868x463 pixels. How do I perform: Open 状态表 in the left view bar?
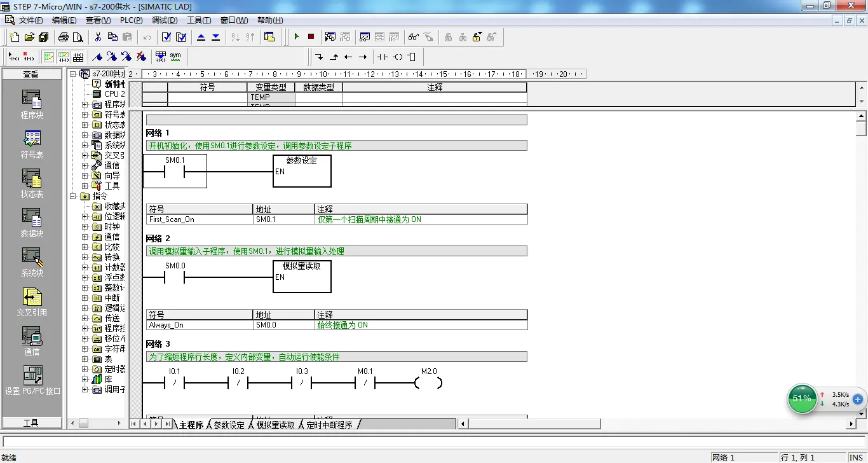click(x=32, y=184)
